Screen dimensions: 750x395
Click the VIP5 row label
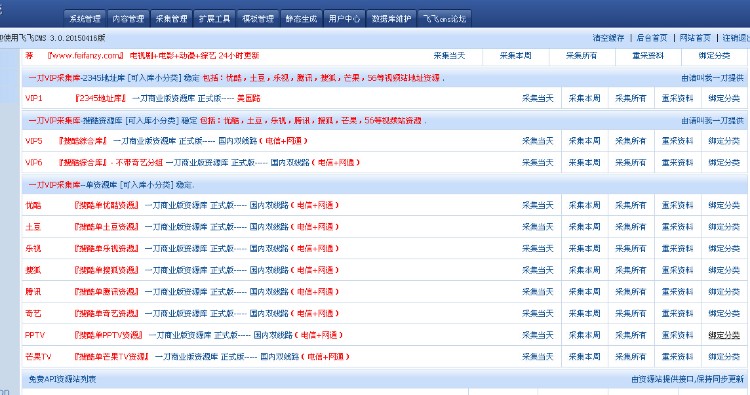(x=33, y=141)
